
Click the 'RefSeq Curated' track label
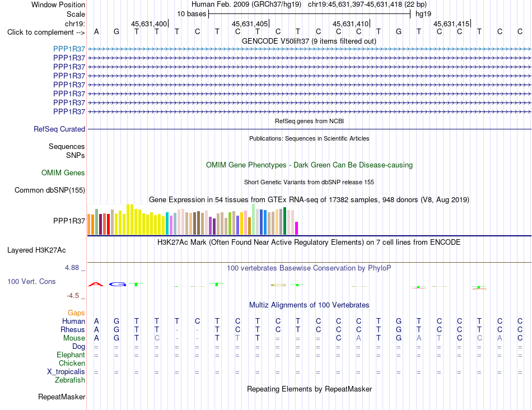(59, 129)
